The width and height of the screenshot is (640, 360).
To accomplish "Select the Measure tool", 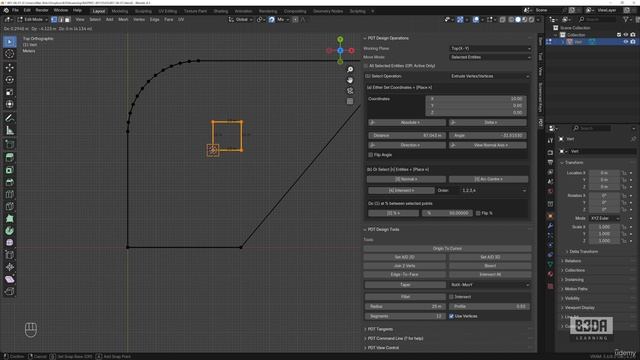I will coord(10,131).
